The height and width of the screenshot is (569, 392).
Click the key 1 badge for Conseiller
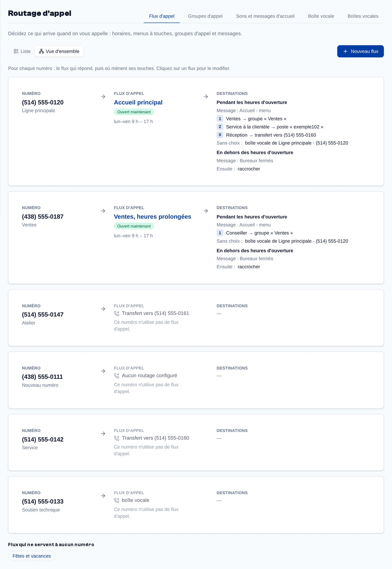220,233
